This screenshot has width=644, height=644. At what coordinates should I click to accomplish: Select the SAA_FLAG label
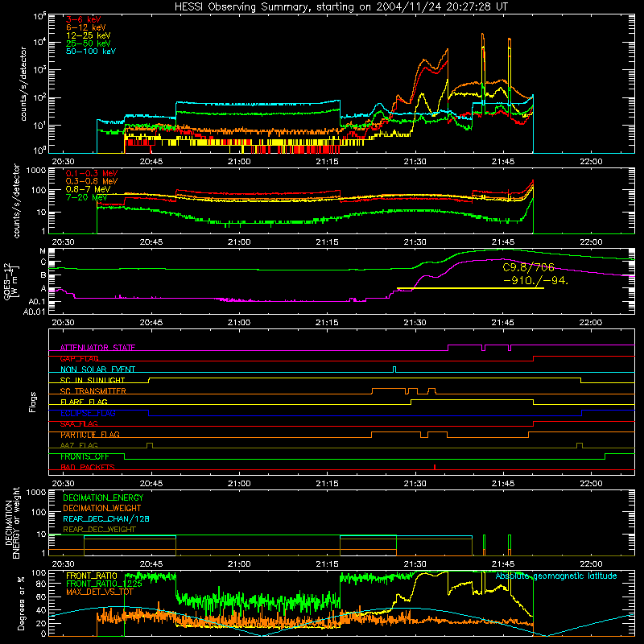coord(79,423)
